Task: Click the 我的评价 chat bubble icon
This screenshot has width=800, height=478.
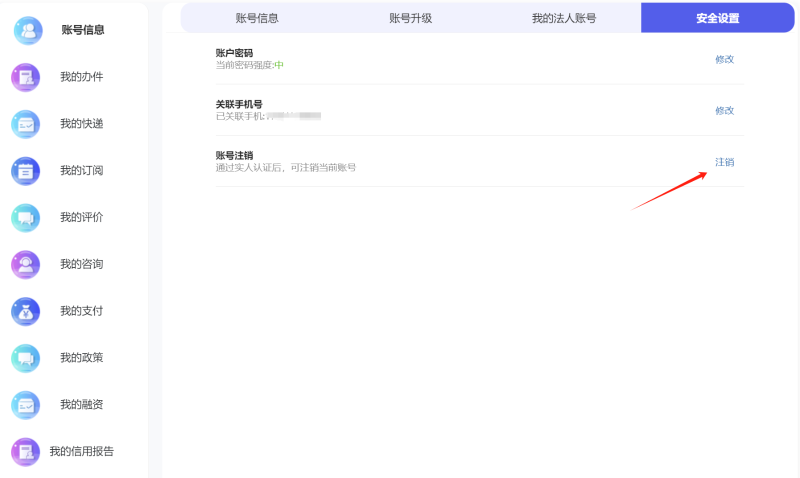Action: pyautogui.click(x=26, y=217)
